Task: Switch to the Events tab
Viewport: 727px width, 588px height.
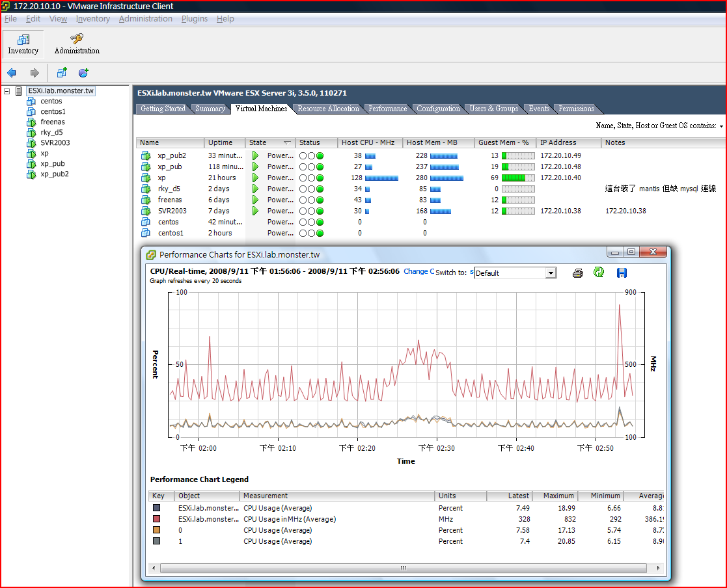Action: pos(539,109)
